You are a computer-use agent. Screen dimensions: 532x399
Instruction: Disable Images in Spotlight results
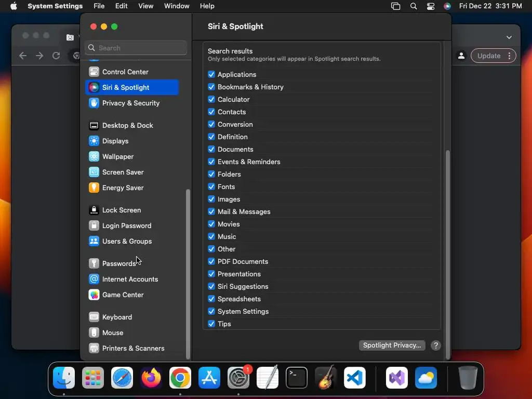tap(211, 199)
